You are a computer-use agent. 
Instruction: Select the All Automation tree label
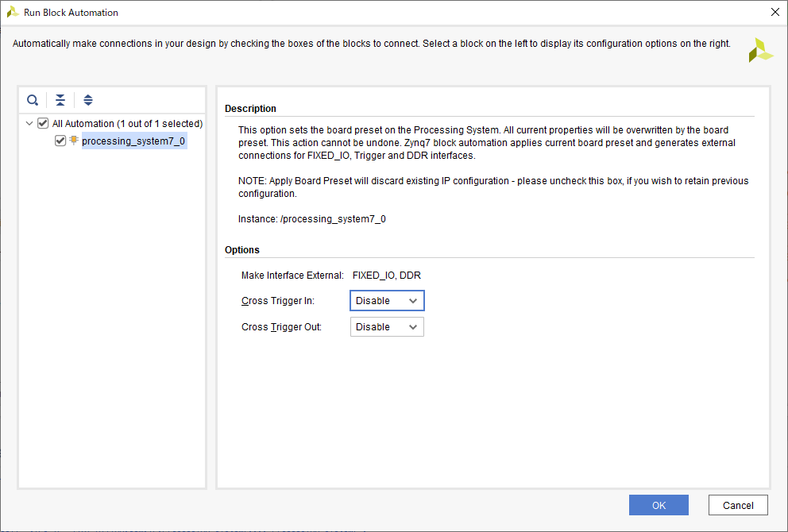[127, 124]
